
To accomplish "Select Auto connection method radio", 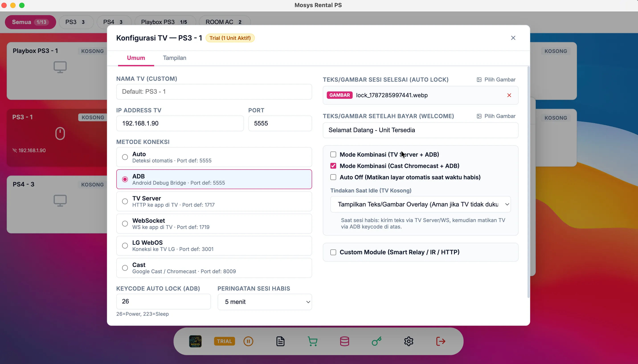I will pos(125,157).
